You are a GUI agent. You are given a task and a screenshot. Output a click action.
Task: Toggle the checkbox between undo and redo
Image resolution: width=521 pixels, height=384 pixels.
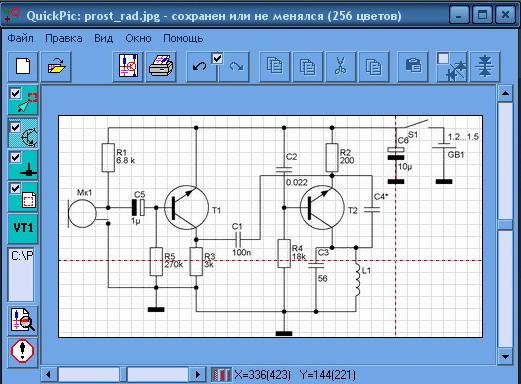click(x=217, y=59)
